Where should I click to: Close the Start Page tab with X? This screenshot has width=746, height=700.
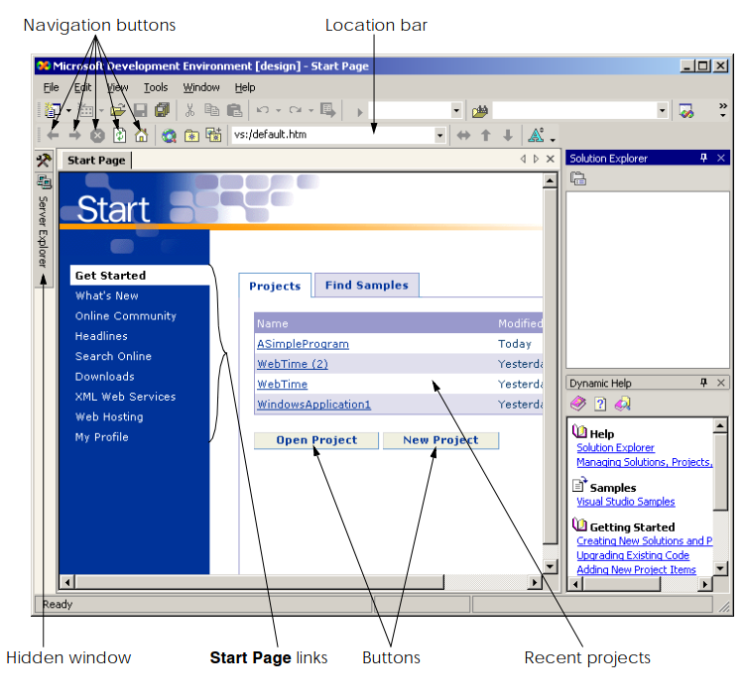click(x=550, y=159)
